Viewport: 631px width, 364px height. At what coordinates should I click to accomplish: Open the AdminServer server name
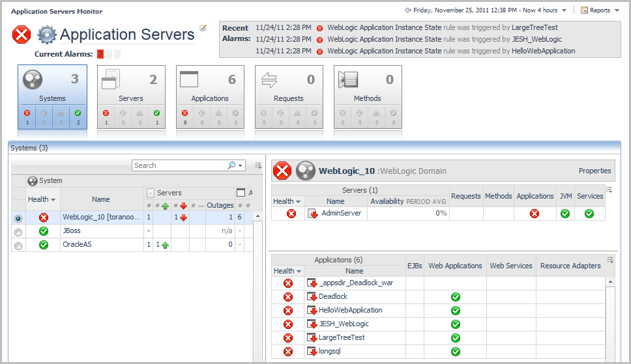click(342, 213)
